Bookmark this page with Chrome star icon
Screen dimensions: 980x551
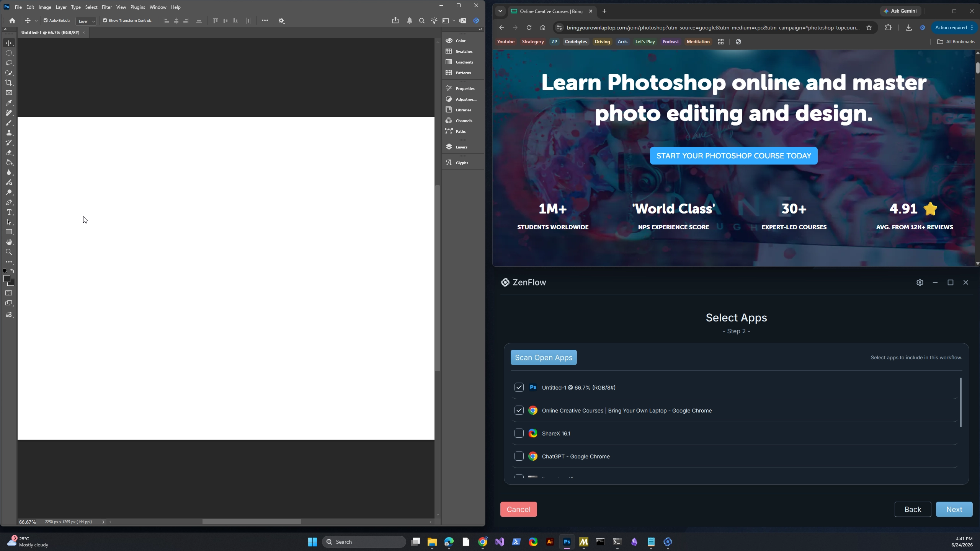point(869,28)
